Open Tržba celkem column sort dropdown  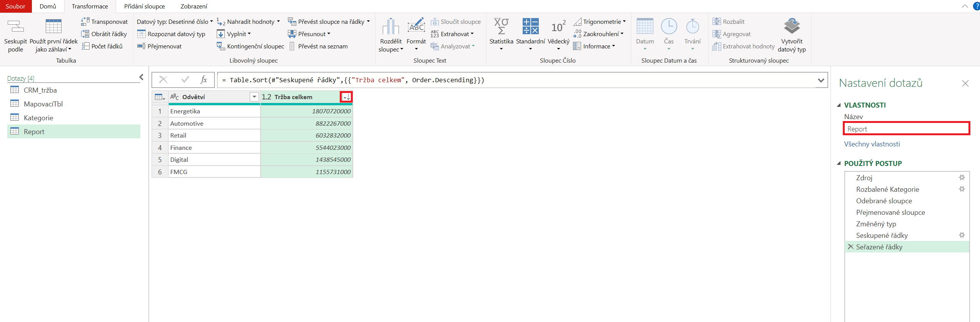click(346, 97)
